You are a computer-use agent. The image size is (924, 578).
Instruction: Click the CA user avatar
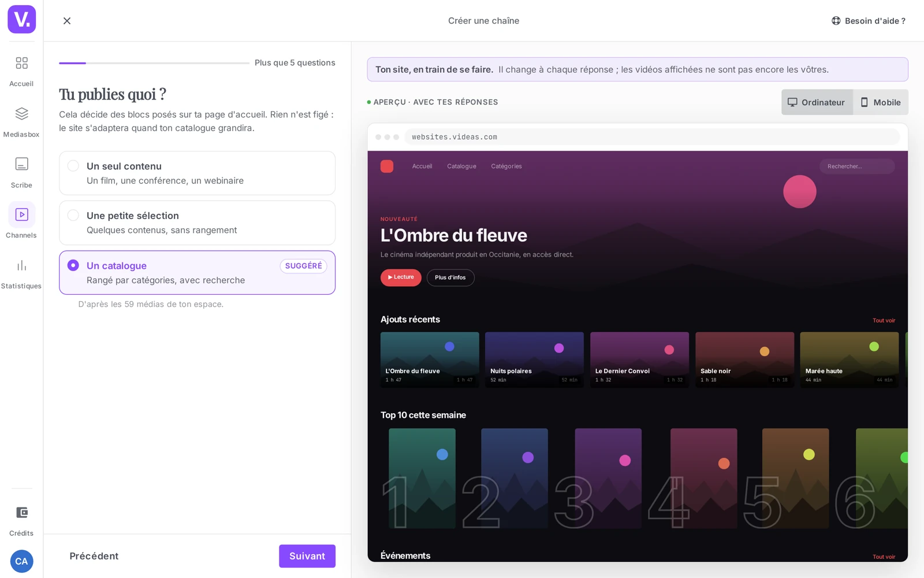21,561
